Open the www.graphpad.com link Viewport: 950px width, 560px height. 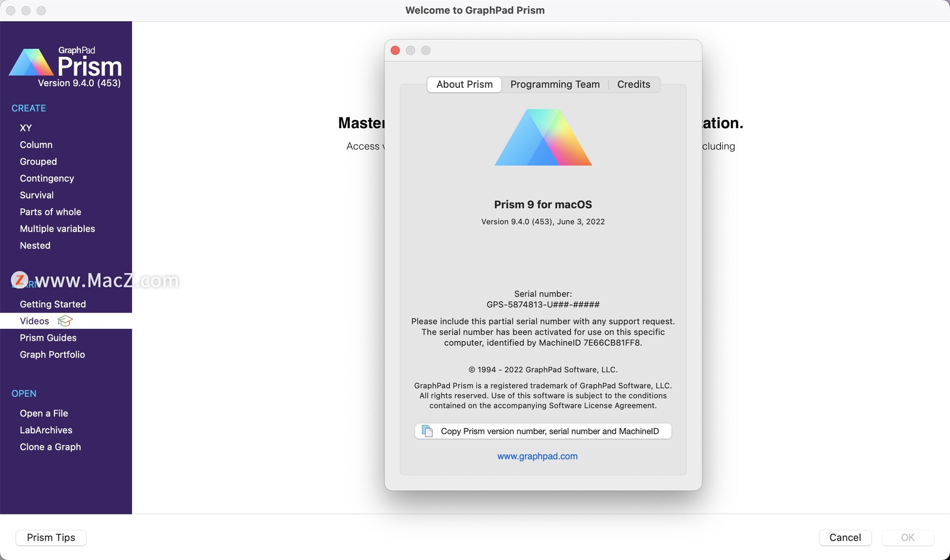tap(537, 456)
